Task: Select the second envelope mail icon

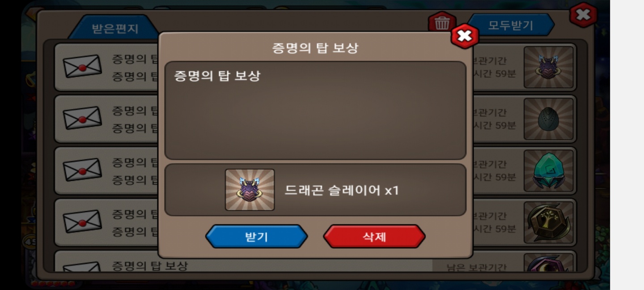Action: point(82,118)
